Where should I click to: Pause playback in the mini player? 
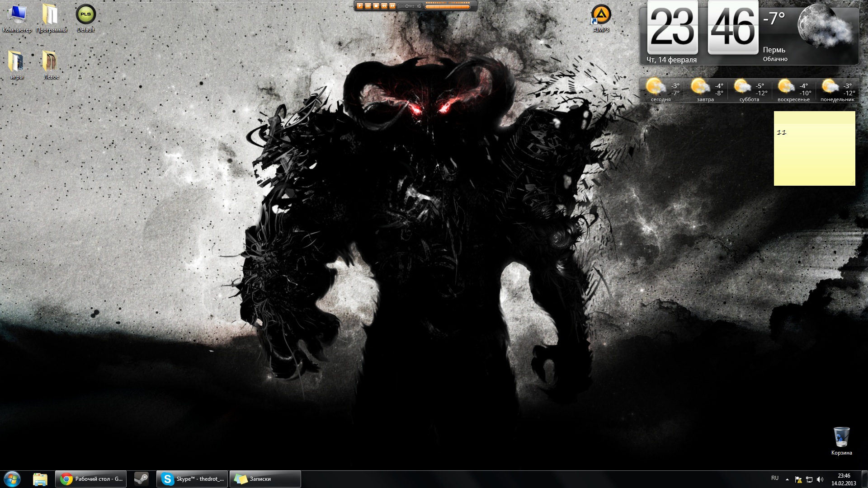pos(368,6)
